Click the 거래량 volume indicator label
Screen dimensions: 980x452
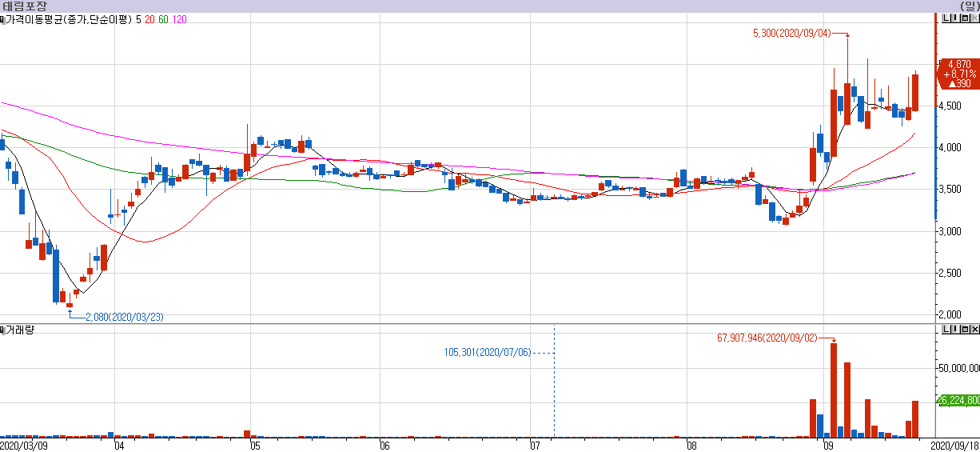tap(19, 330)
